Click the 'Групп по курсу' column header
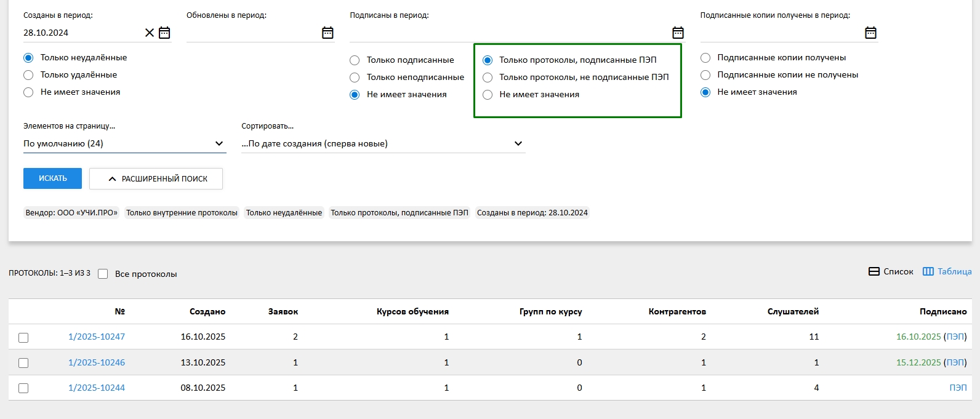 (550, 311)
